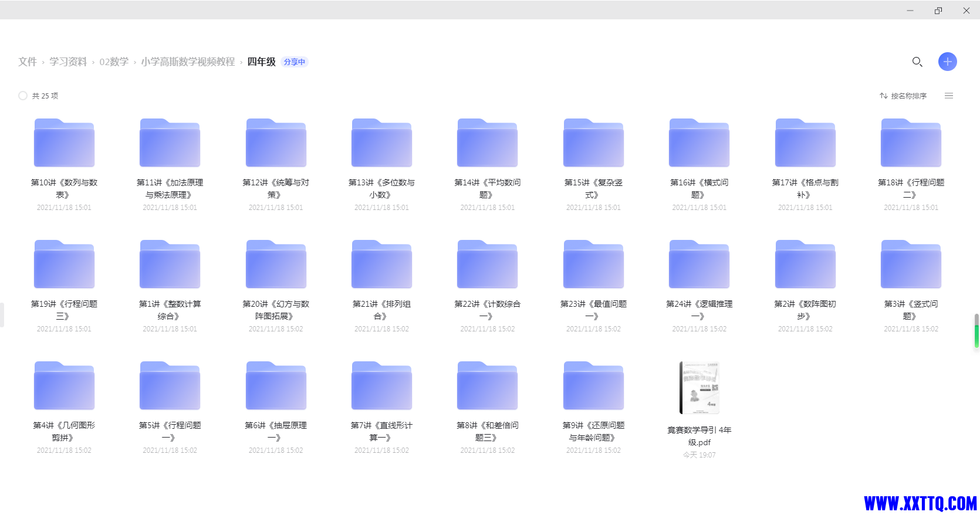The height and width of the screenshot is (515, 980).
Task: Open folder 第6讲《抽屉原理一》
Action: click(x=276, y=385)
